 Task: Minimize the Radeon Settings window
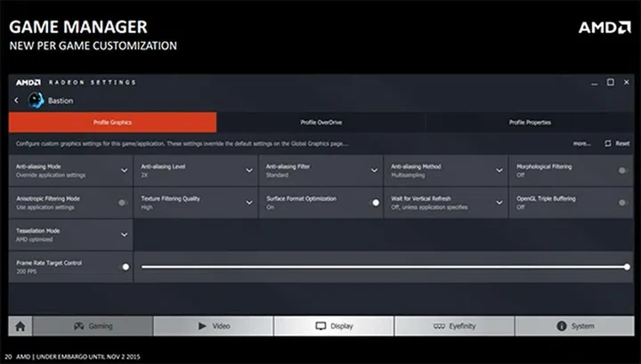pyautogui.click(x=595, y=83)
